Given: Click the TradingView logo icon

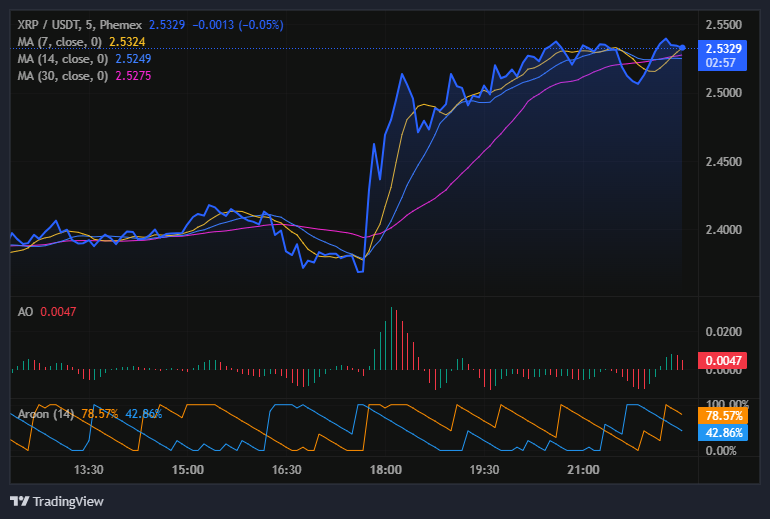Looking at the screenshot, I should click(19, 501).
